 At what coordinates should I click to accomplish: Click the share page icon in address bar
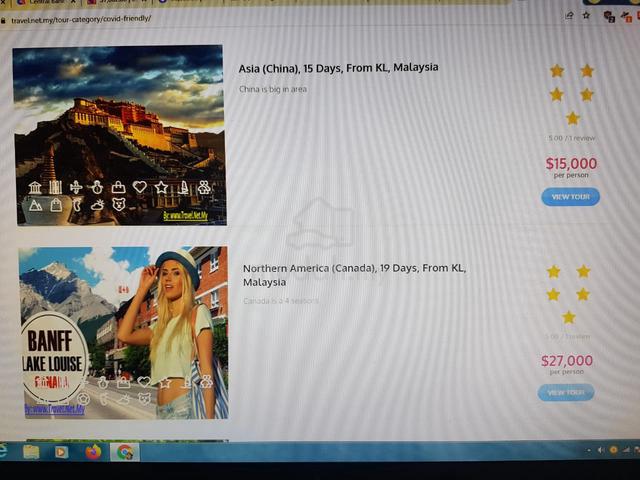coord(569,16)
